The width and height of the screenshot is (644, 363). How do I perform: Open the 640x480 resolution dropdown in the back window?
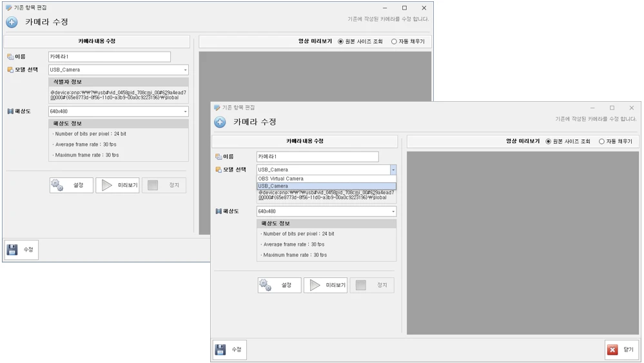coord(185,112)
